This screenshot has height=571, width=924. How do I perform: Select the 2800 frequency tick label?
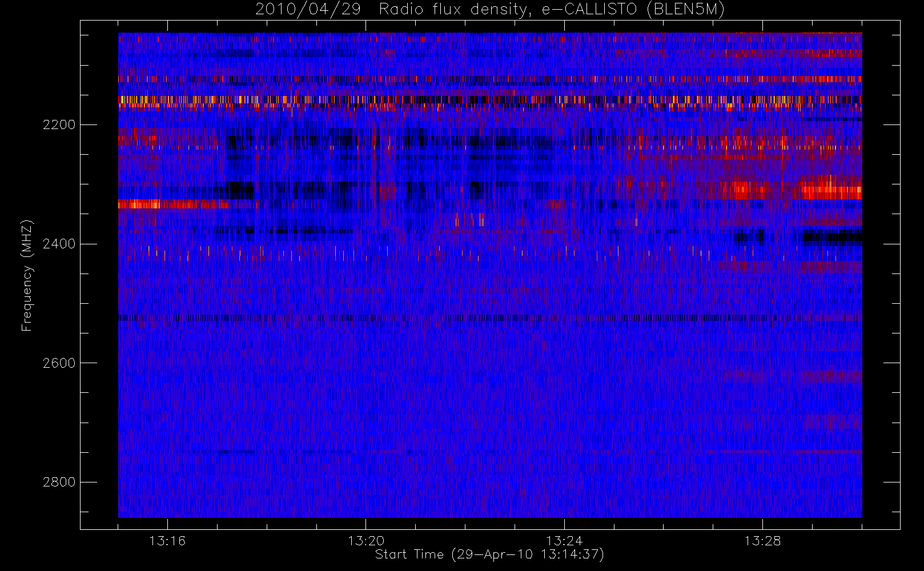59,482
